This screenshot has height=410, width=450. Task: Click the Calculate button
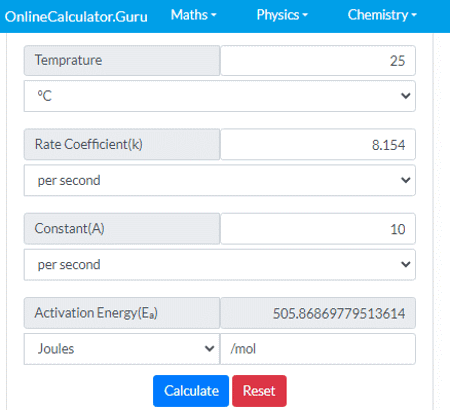click(191, 391)
